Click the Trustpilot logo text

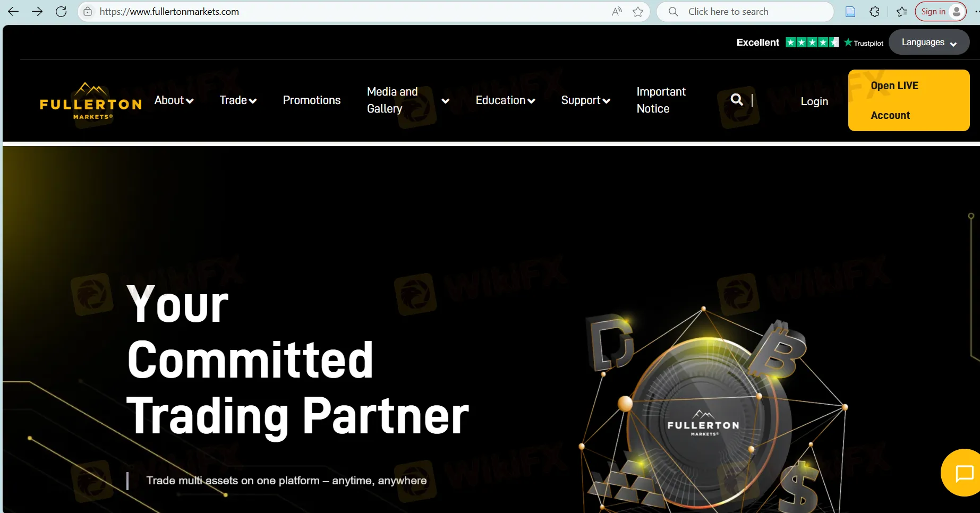tap(864, 43)
